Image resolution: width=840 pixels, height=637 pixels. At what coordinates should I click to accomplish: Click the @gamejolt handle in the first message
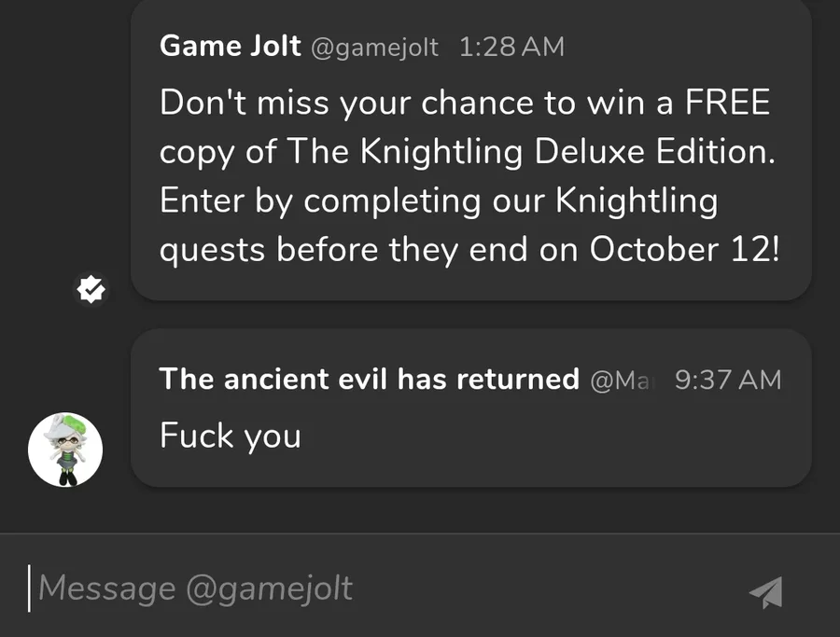373,48
